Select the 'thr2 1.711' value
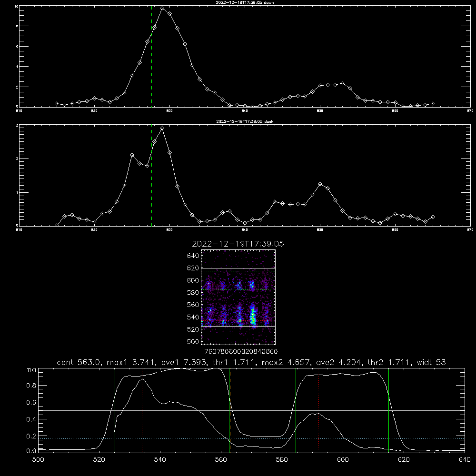This screenshot has height=476, width=476. [388, 362]
